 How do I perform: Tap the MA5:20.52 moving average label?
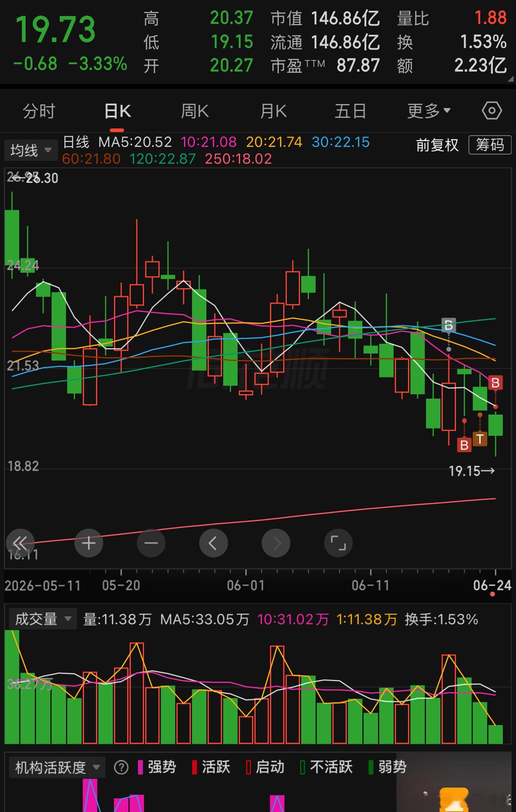135,142
